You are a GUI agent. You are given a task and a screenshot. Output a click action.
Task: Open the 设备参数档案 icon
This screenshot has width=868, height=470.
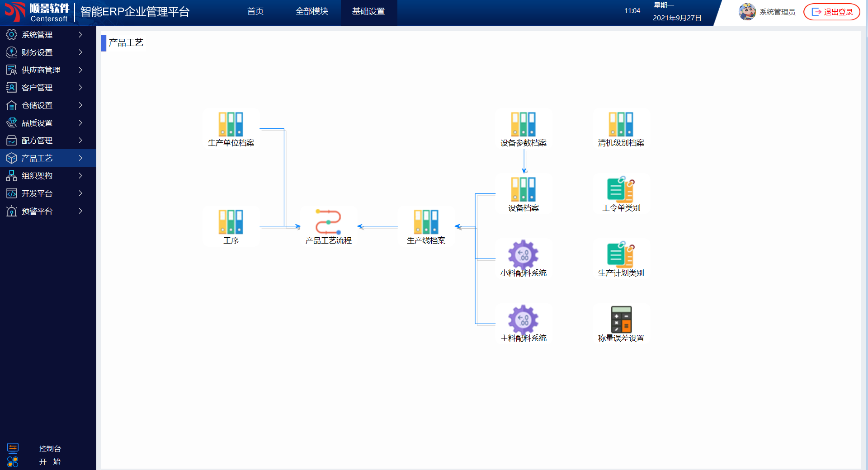point(523,124)
